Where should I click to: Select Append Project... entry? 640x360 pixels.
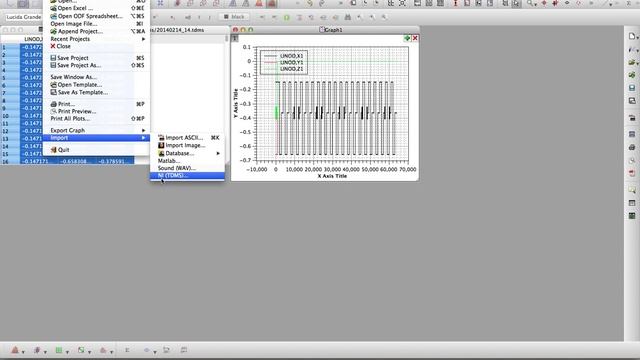[97, 31]
